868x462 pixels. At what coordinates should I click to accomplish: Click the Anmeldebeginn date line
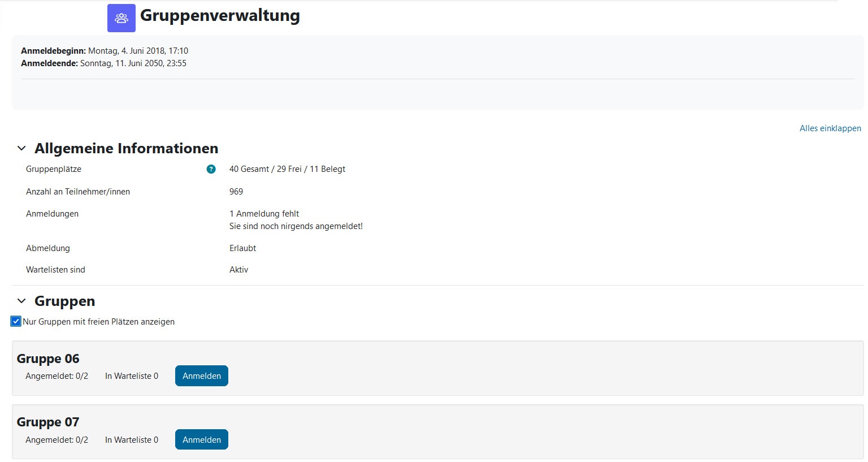point(105,51)
